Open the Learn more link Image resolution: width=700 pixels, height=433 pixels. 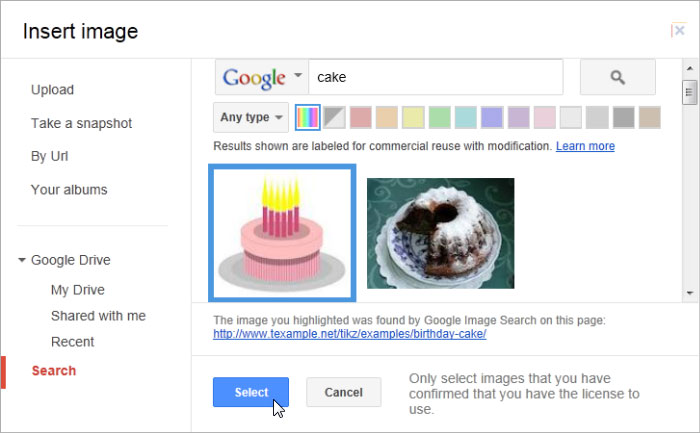click(x=585, y=146)
